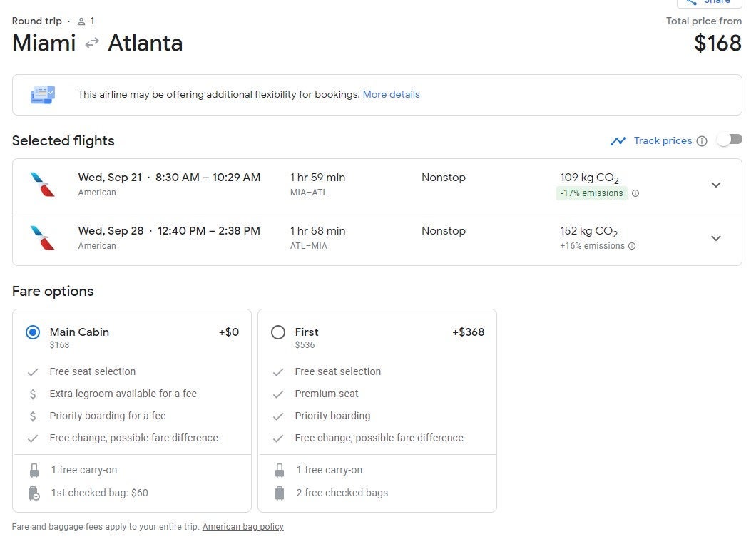Viewport: 756px width, 544px height.
Task: Click the round-trip arrows between Miami and Atlanta
Action: point(92,43)
